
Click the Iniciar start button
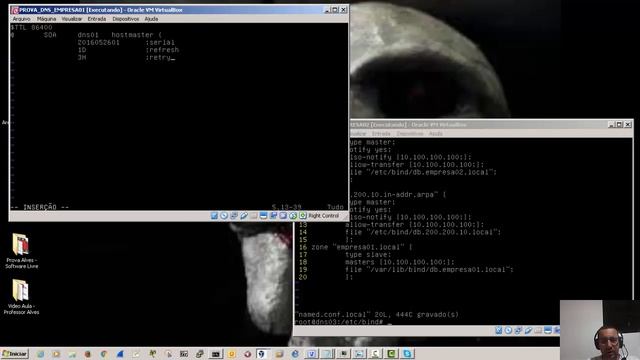click(x=15, y=353)
